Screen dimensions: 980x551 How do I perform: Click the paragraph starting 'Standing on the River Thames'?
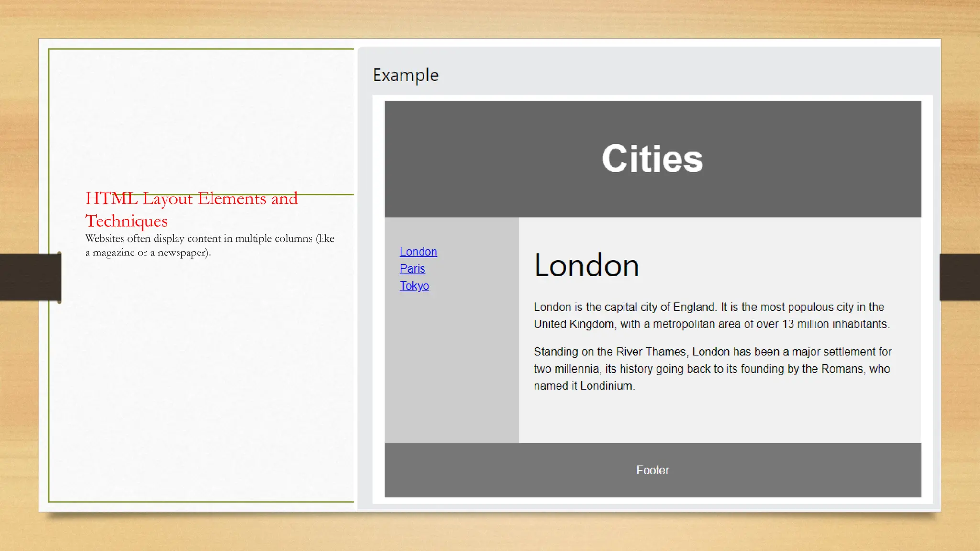[713, 369]
